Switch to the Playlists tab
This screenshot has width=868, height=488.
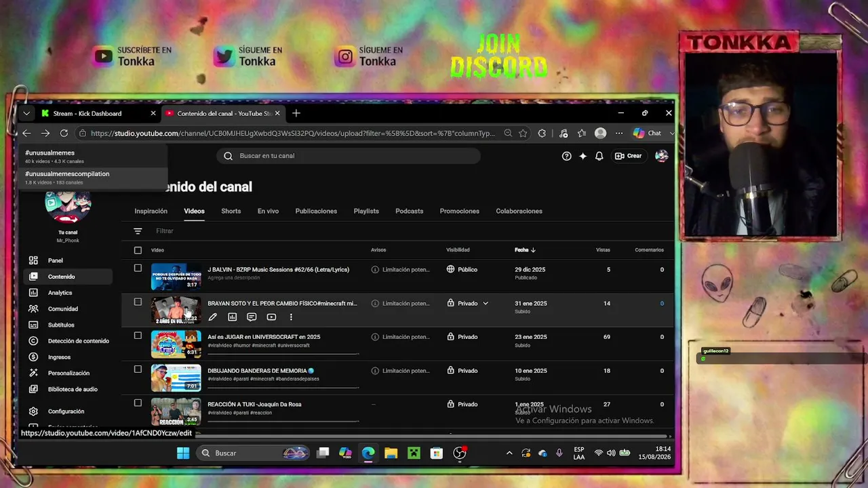[x=366, y=211]
